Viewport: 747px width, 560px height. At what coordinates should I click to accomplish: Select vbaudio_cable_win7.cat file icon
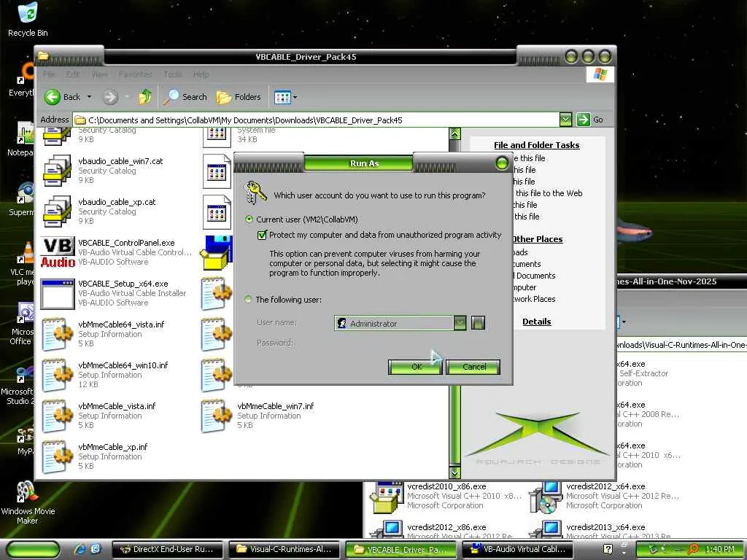pos(58,171)
